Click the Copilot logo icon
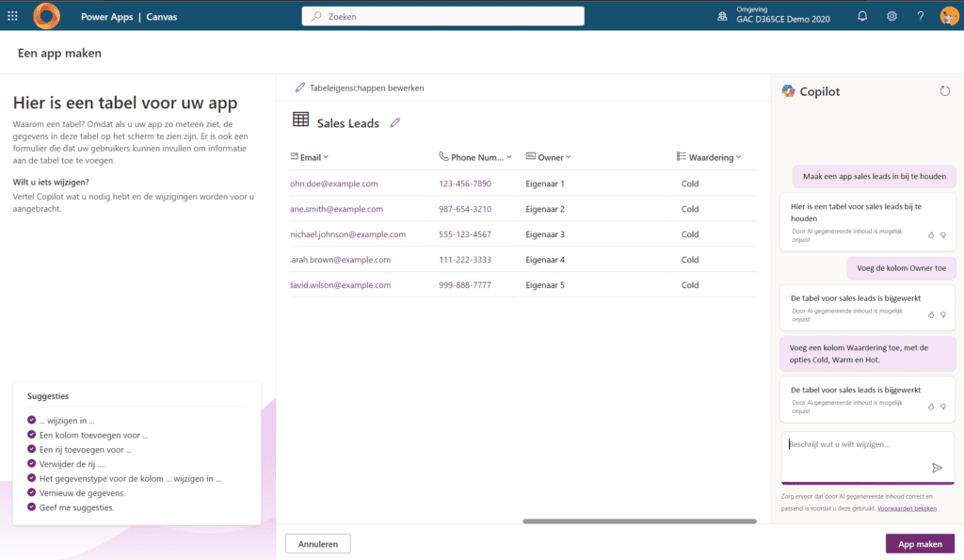The width and height of the screenshot is (964, 560). tap(788, 91)
